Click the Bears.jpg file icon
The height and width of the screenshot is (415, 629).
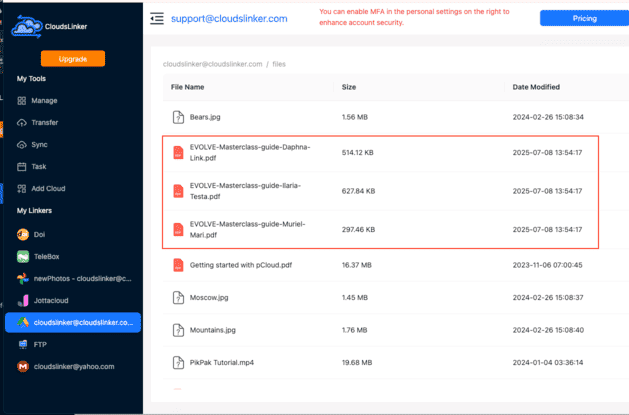pyautogui.click(x=178, y=117)
